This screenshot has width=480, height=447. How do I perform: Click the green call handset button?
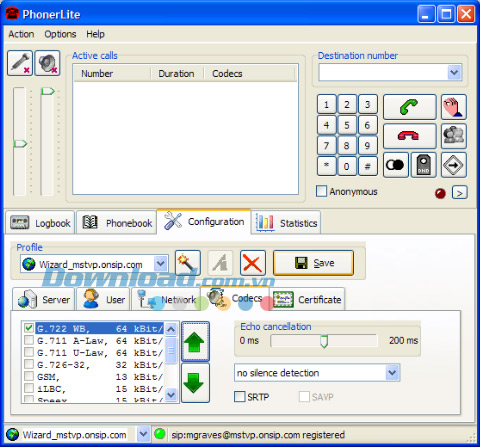[x=409, y=107]
